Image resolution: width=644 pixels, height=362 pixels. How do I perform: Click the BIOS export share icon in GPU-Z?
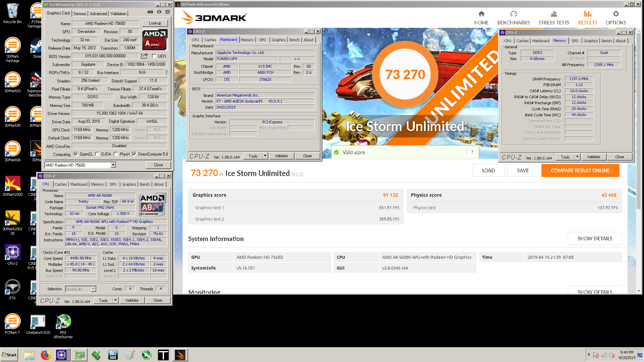[144, 56]
